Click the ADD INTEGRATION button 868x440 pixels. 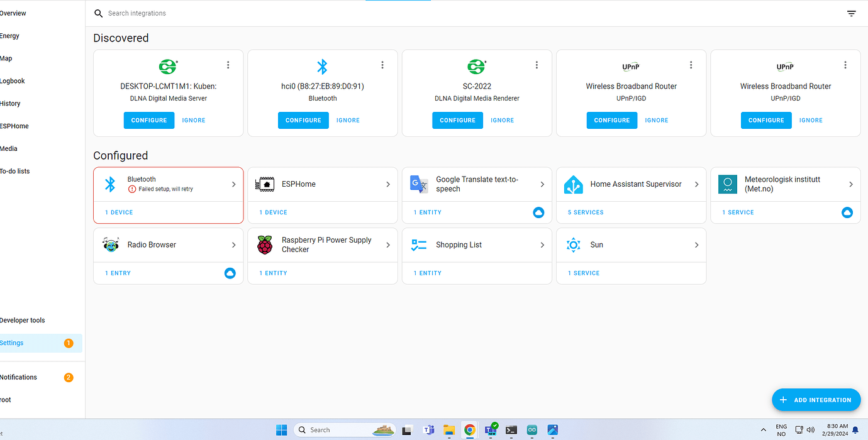816,399
